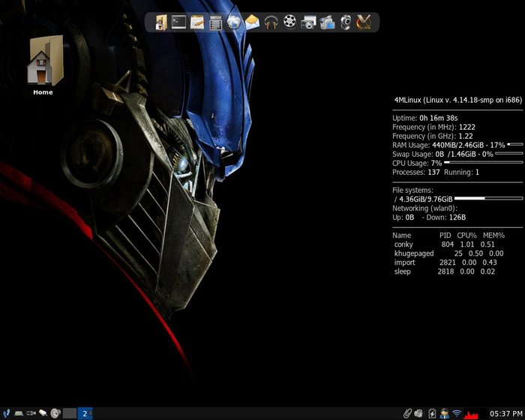The image size is (525, 420).
Task: Click the last dock icon with X
Action: pyautogui.click(x=364, y=22)
